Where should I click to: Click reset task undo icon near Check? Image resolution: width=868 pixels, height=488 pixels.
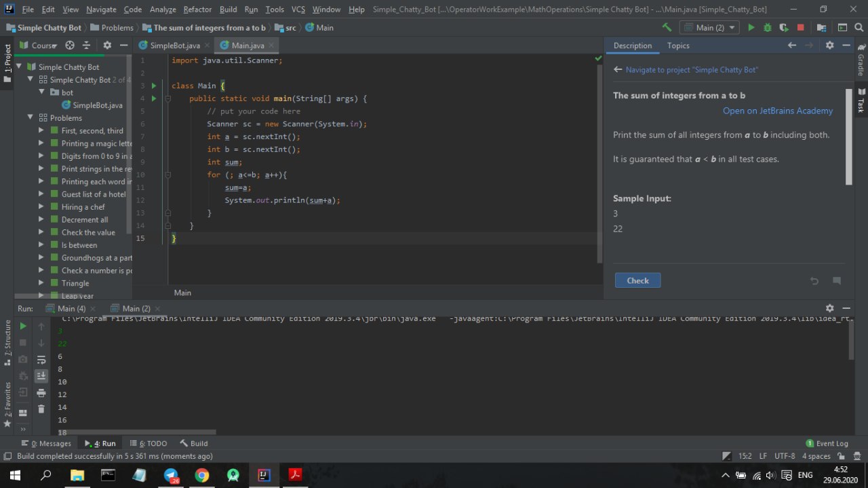[x=814, y=281]
